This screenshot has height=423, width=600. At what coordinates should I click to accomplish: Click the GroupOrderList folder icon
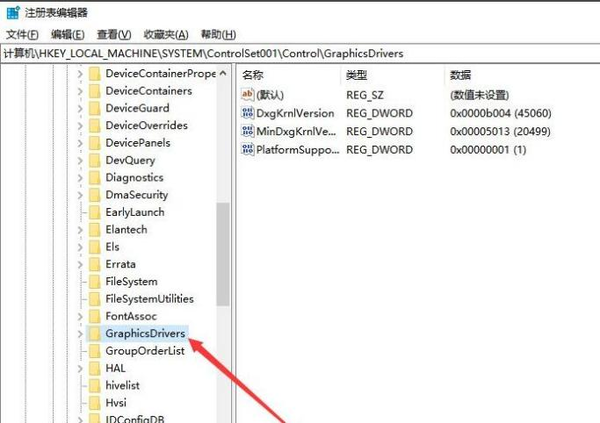pyautogui.click(x=95, y=351)
